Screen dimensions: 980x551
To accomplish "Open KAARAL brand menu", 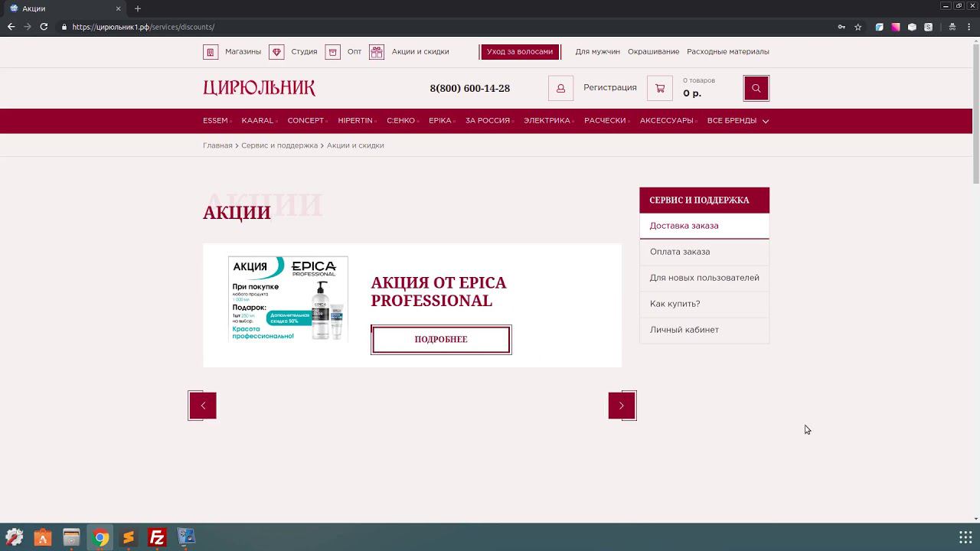I will (259, 121).
